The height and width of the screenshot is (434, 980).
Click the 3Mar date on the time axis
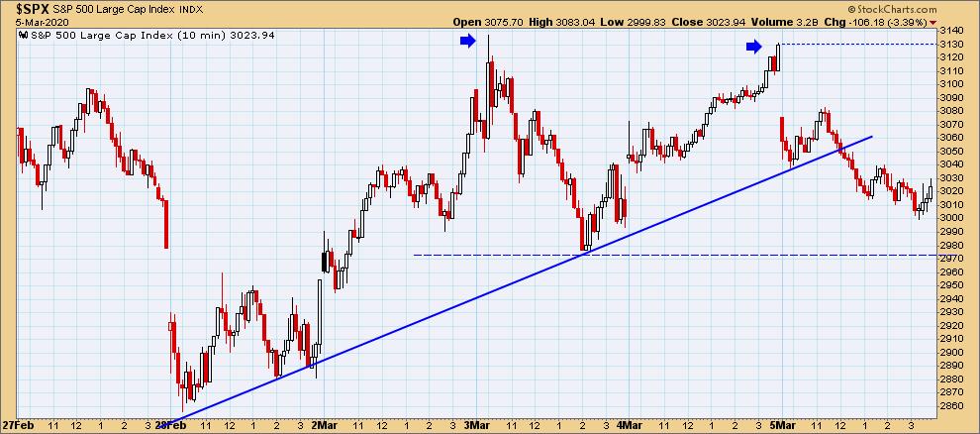pos(477,425)
